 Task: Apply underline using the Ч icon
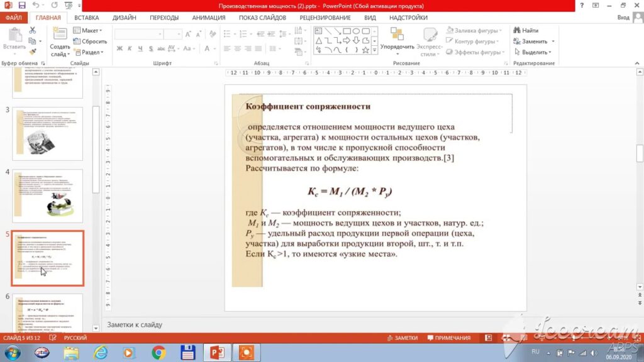coord(139,47)
